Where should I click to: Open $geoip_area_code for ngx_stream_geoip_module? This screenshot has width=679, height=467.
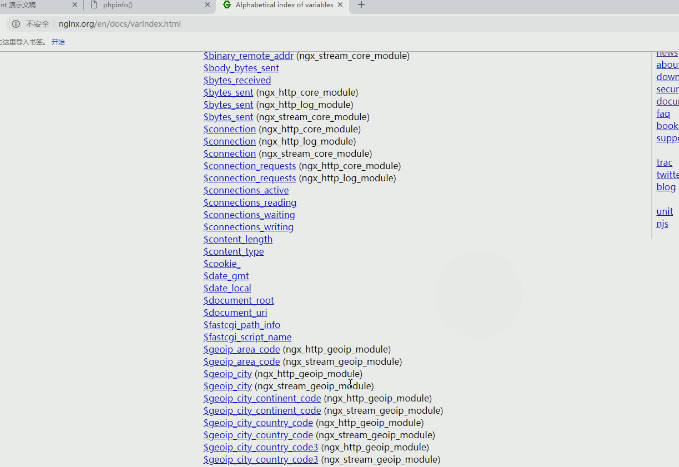click(242, 361)
